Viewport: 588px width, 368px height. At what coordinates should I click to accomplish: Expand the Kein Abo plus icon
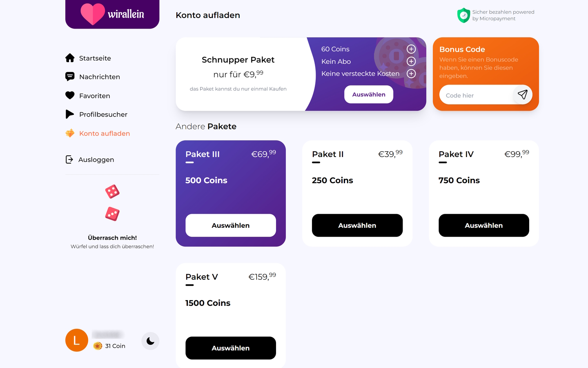coord(411,61)
